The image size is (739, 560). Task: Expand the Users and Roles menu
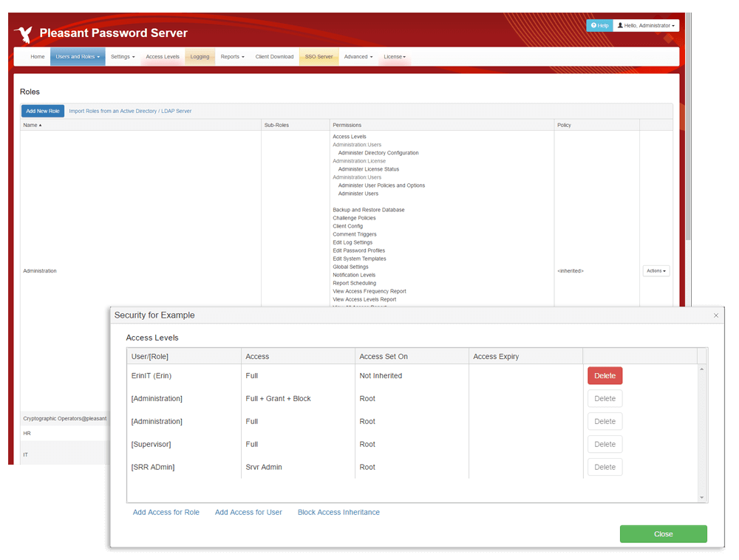point(78,57)
